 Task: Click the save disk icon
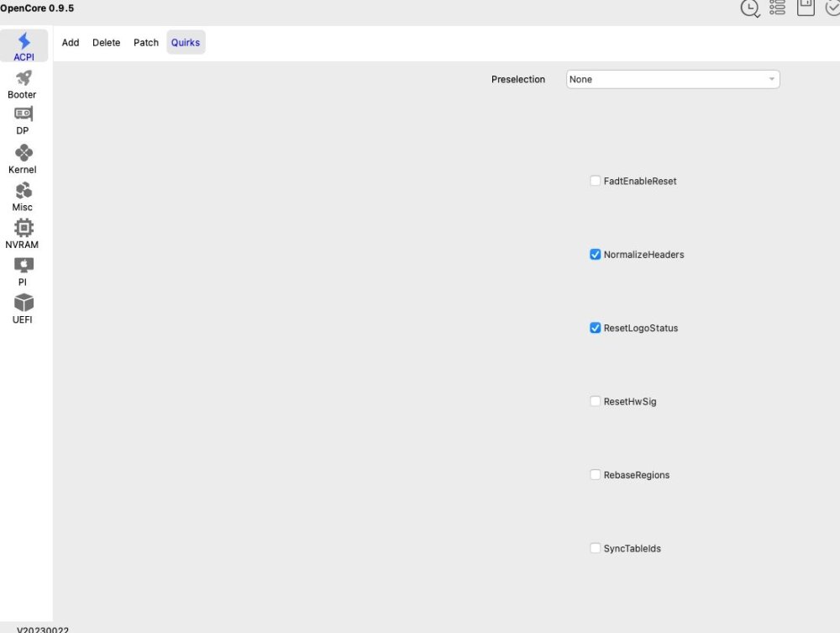(806, 8)
